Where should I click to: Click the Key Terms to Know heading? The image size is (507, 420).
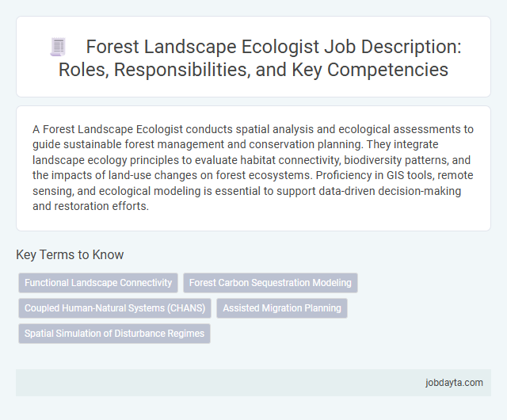(70, 254)
